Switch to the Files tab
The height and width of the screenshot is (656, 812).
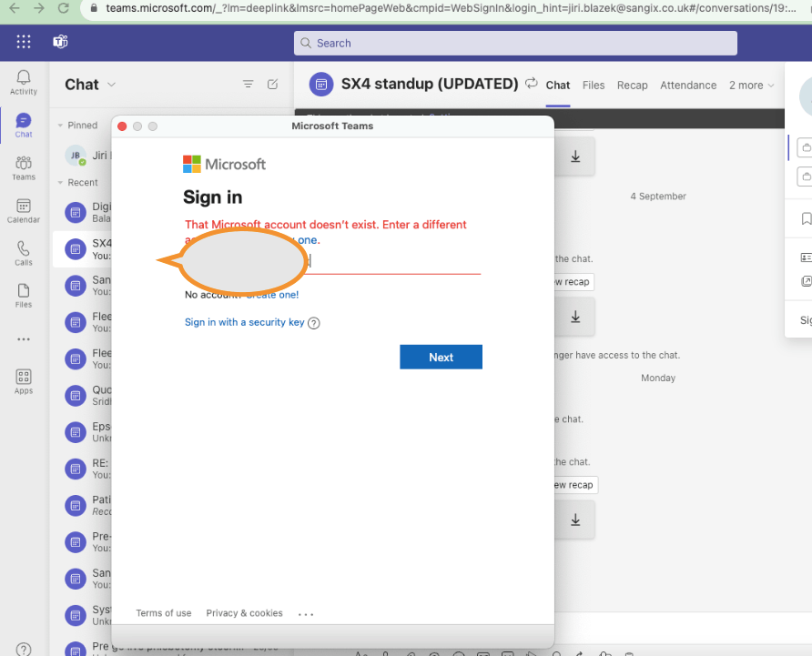pos(594,86)
